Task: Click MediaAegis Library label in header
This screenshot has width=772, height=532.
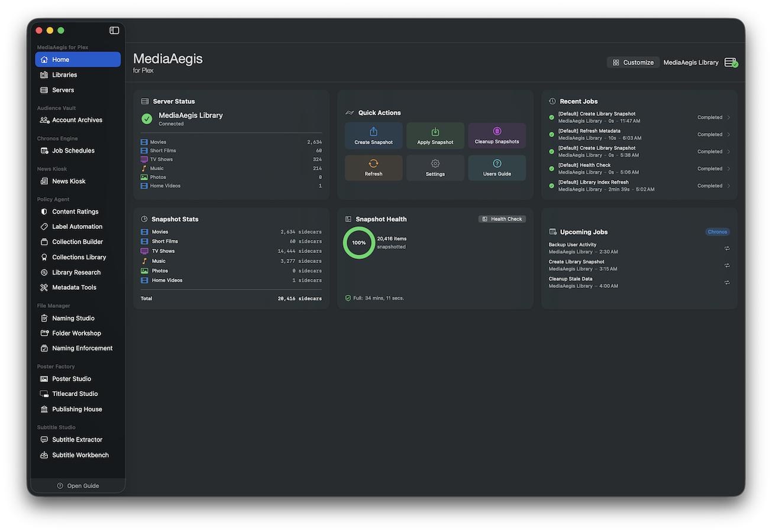Action: [691, 62]
